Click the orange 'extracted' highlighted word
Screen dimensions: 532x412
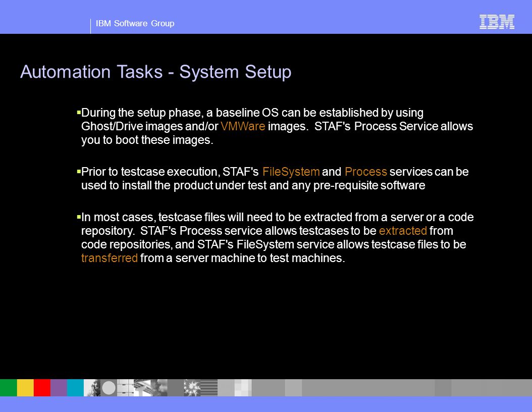click(403, 231)
